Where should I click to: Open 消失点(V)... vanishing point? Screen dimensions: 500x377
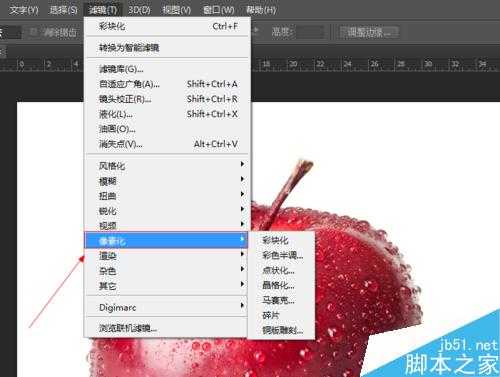point(167,144)
